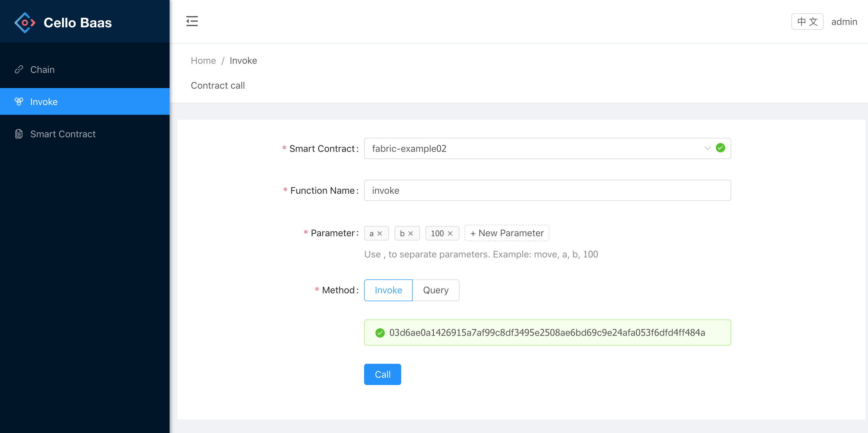Remove parameter 'b' with its x icon
The width and height of the screenshot is (868, 433).
(x=411, y=233)
